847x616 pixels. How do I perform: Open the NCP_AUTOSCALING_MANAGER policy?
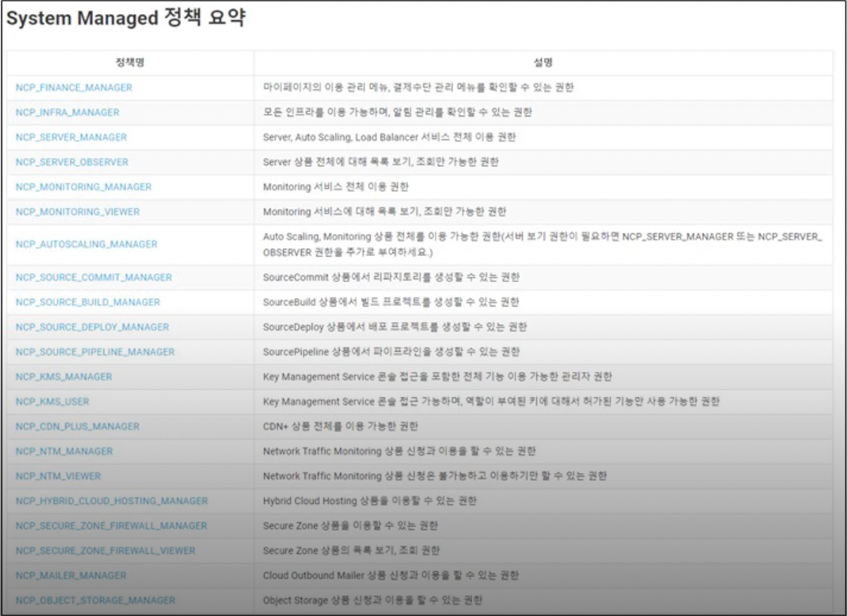click(x=86, y=244)
